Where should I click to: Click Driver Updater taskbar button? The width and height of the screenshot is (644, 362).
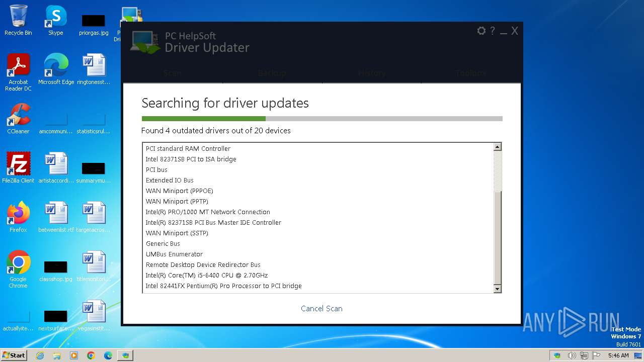(125, 355)
